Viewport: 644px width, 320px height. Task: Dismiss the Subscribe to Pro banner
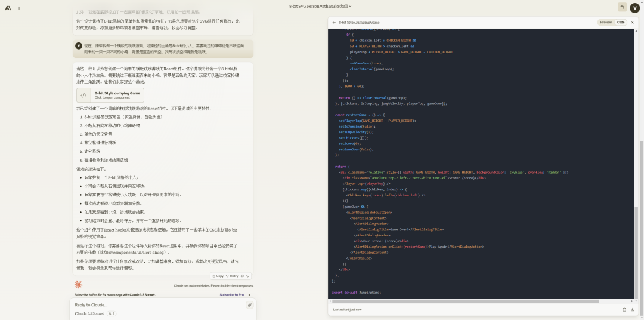point(249,295)
